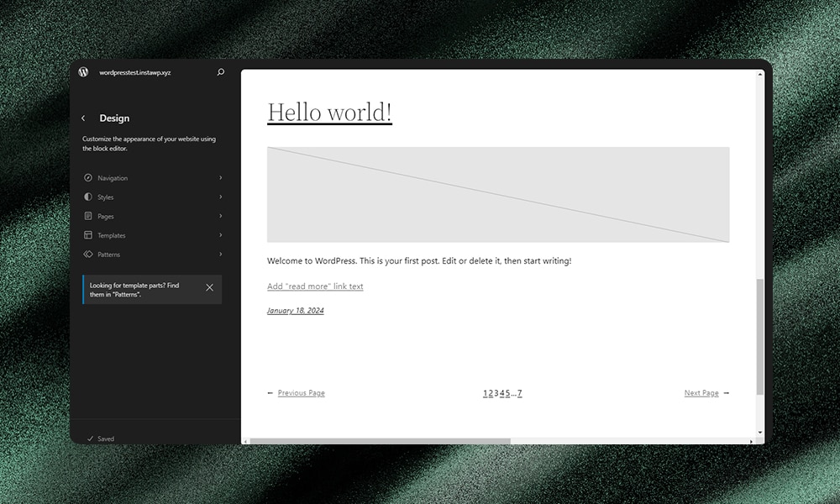Screen dimensions: 840x504
Task: Select the Navigation compass icon
Action: 88,177
